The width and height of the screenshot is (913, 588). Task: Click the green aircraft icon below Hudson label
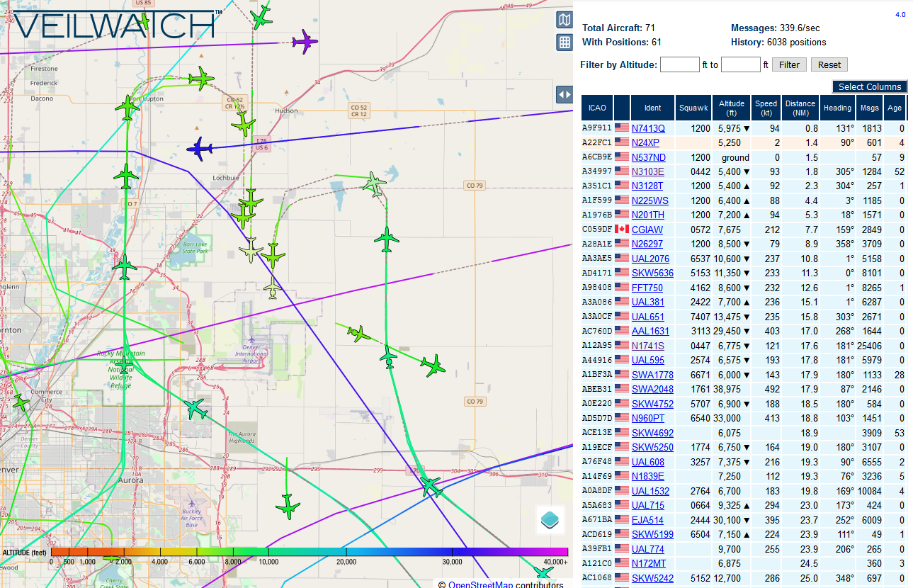[x=244, y=127]
